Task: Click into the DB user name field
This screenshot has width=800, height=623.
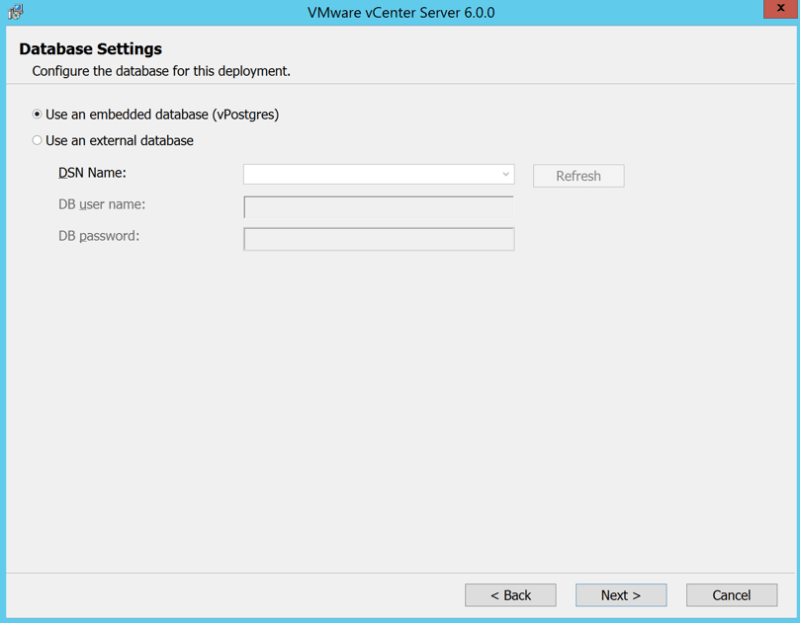Action: coord(378,207)
